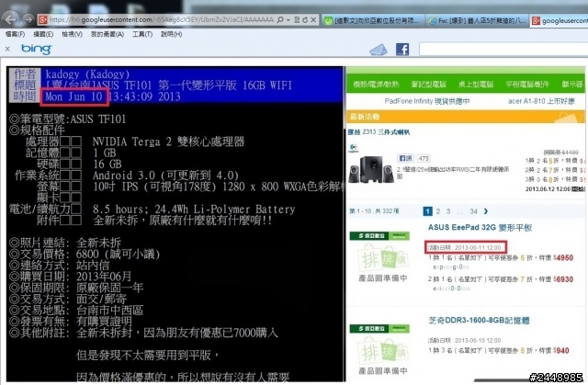
Task: Click the mail envelope icon on Bing bar
Action: click(379, 50)
